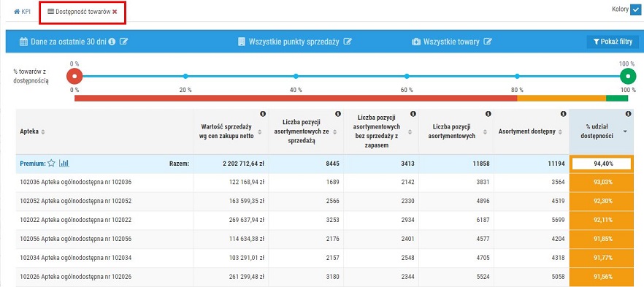Click the edit icon next to 'Dane za ostatnie 30 dni'
Image resolution: width=644 pixels, height=287 pixels.
[x=123, y=42]
